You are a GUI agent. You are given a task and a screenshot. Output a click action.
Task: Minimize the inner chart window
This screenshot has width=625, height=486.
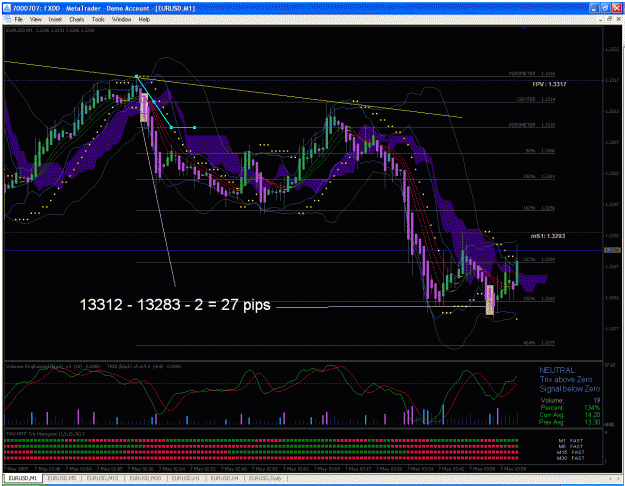(601, 19)
